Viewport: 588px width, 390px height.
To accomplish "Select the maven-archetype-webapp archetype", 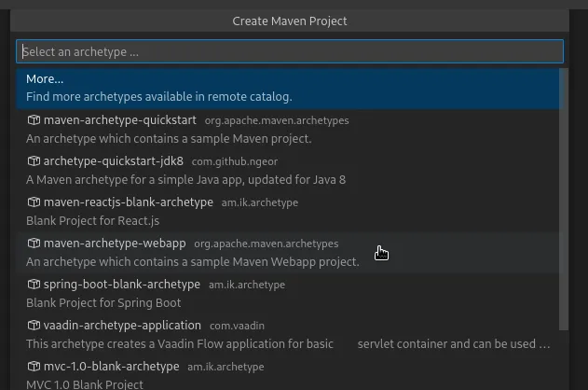I will click(x=287, y=253).
